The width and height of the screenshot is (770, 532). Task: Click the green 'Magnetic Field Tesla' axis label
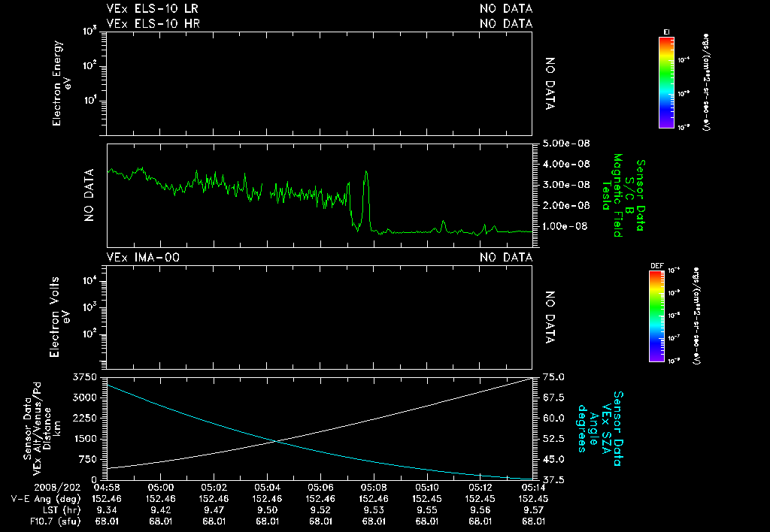(x=612, y=195)
